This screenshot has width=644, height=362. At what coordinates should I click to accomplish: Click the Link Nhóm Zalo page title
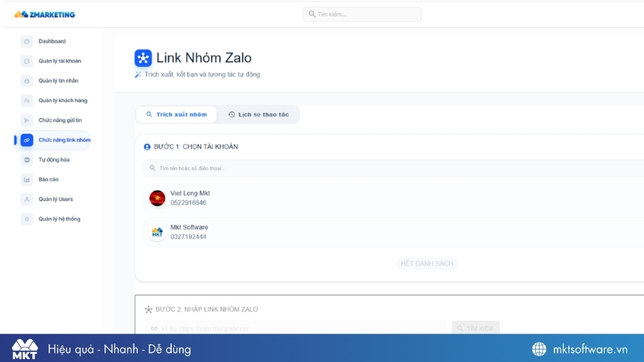click(x=204, y=58)
